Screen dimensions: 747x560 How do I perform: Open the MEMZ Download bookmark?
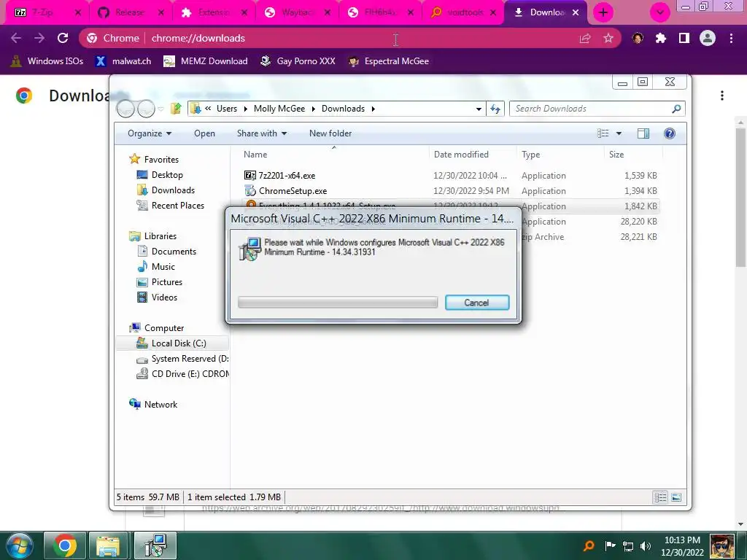tap(206, 61)
